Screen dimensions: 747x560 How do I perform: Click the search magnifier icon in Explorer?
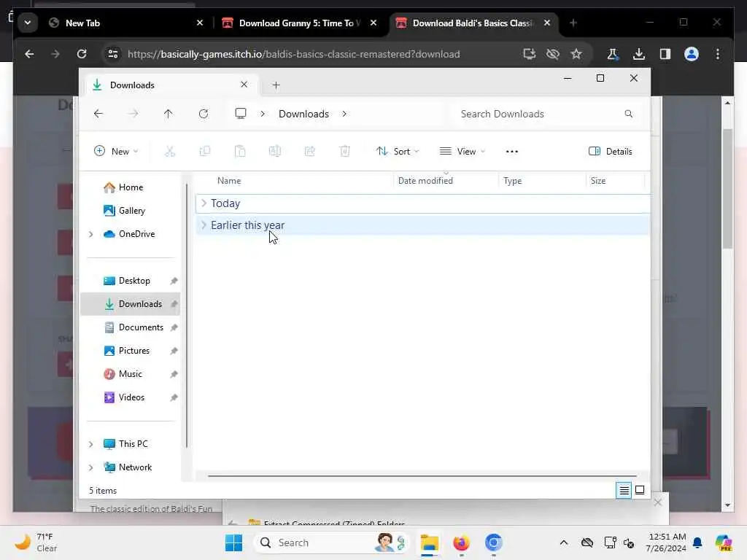628,114
